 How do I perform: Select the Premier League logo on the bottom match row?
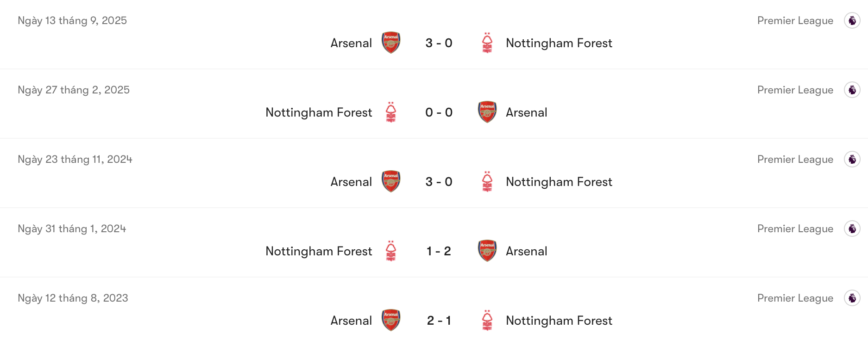pyautogui.click(x=852, y=298)
